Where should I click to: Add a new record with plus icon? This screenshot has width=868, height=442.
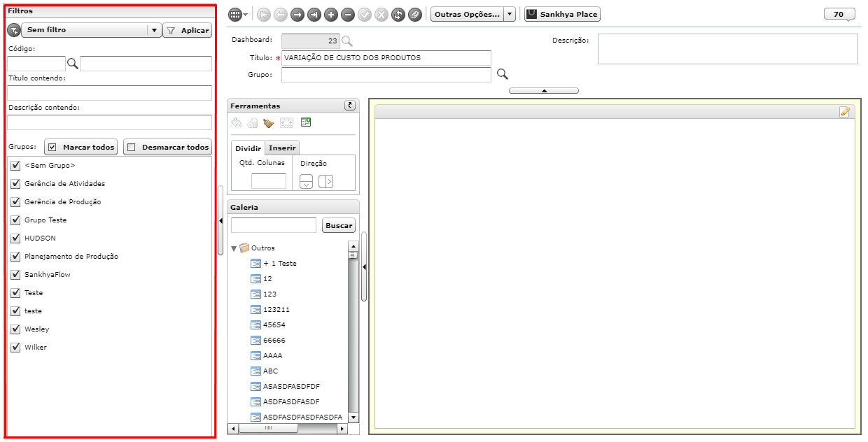point(330,14)
